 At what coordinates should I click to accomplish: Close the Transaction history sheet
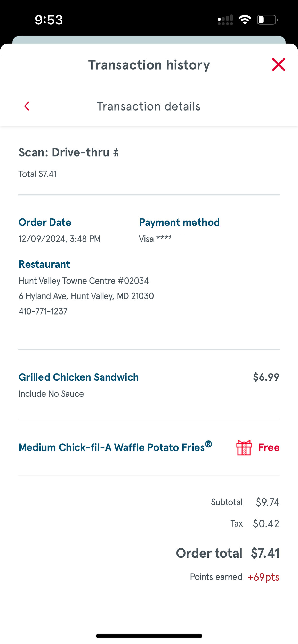[278, 64]
